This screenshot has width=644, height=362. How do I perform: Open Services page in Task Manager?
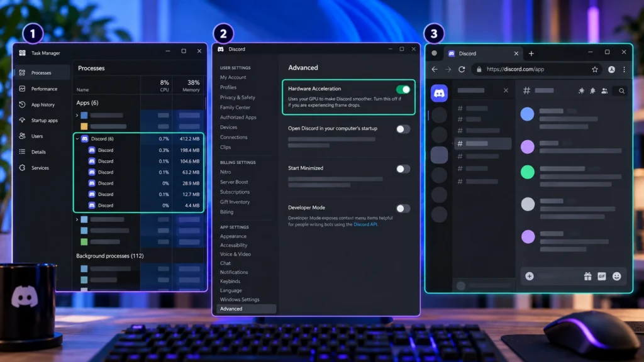click(x=40, y=168)
